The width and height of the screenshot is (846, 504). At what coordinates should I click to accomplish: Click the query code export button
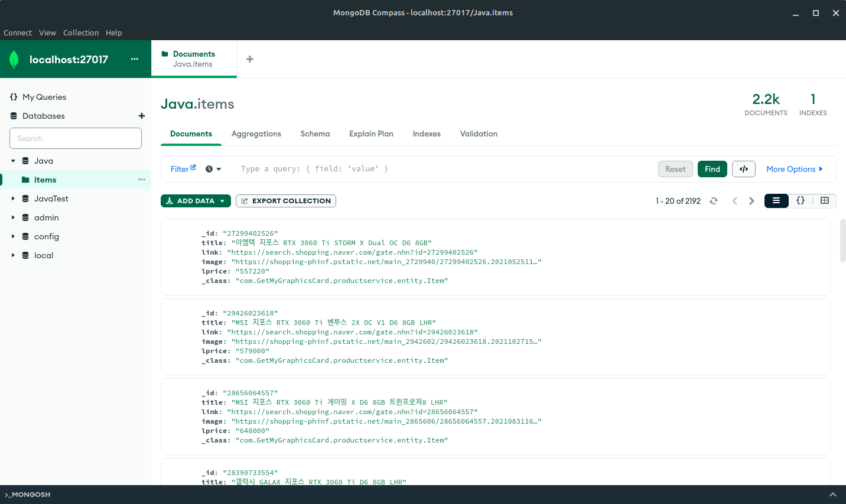point(744,169)
